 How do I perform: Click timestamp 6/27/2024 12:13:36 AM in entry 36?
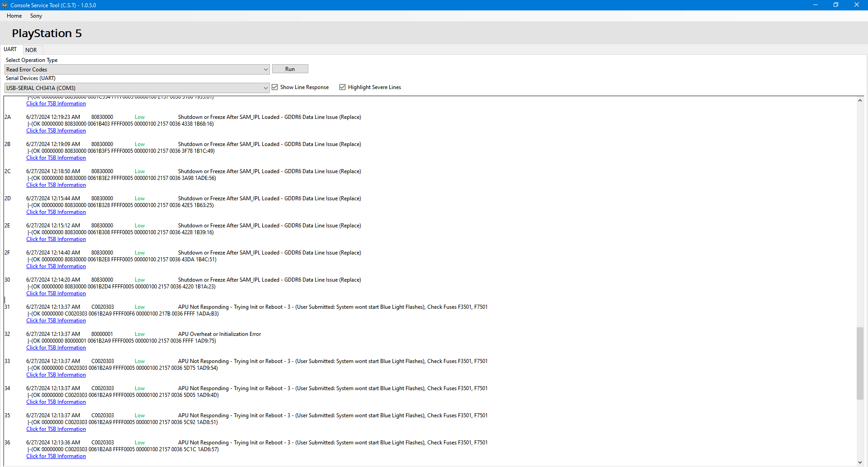click(53, 443)
